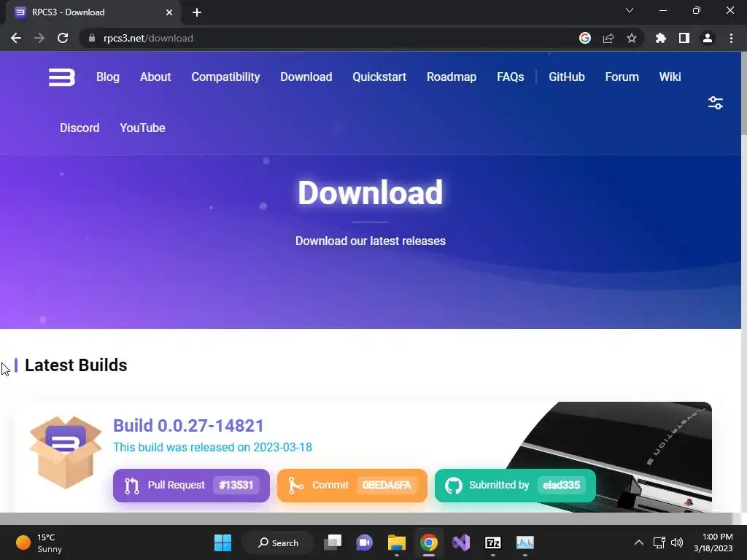Open the Extensions puzzle icon
This screenshot has height=560, width=747.
tap(660, 38)
